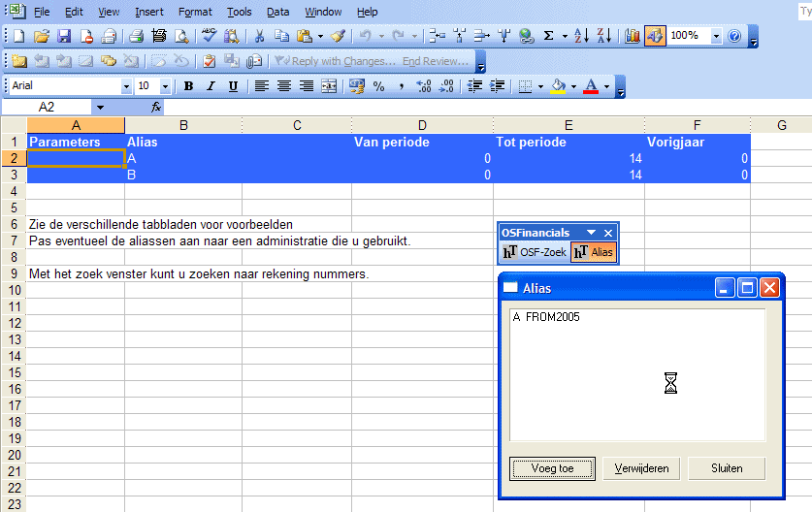812x512 pixels.
Task: Open the OSFinancials toolbar options triangle
Action: [591, 233]
